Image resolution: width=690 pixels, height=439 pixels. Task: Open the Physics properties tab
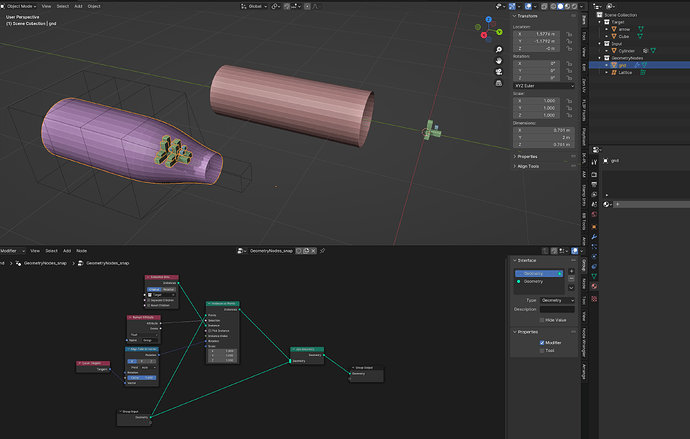click(x=594, y=256)
